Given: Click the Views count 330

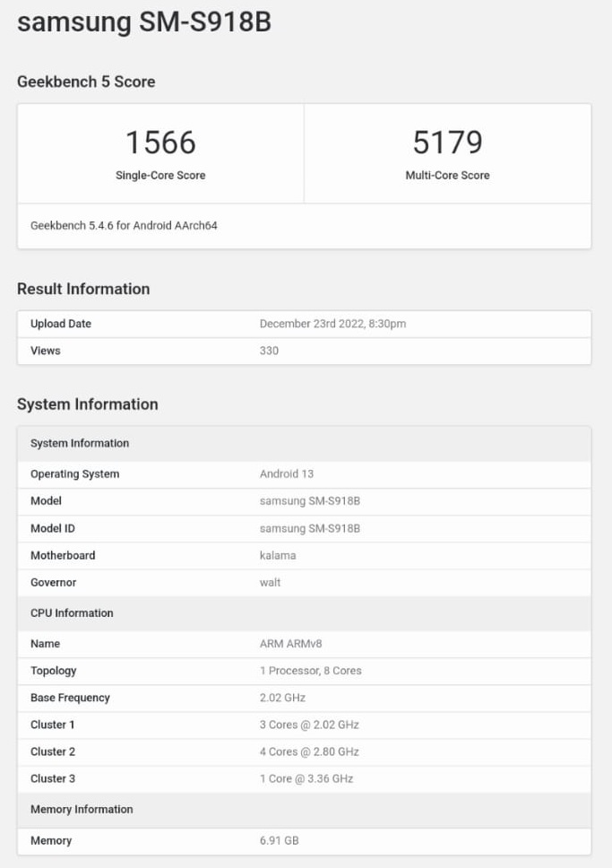Looking at the screenshot, I should [269, 351].
